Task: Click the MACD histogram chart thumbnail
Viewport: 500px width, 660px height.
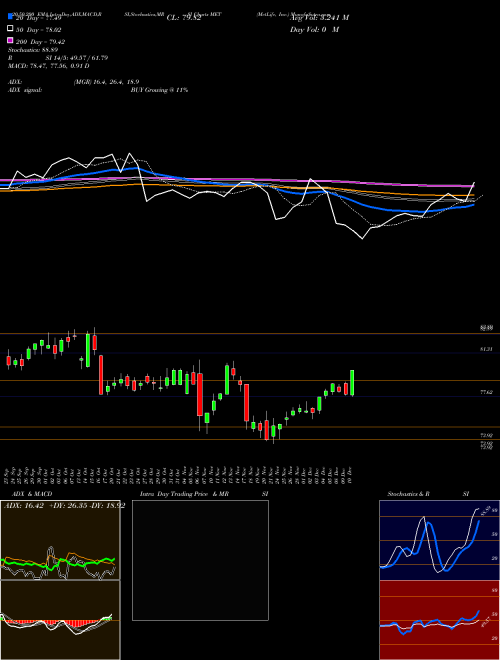Action: pos(60,620)
